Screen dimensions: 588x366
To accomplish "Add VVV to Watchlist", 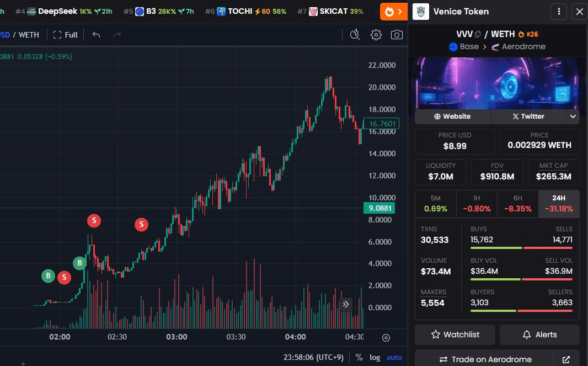I will click(455, 335).
